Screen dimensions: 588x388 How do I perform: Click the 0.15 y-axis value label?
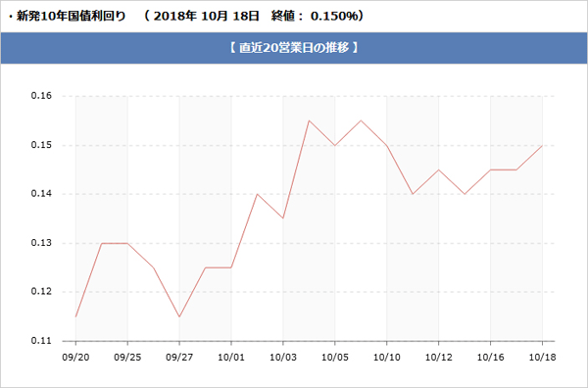coord(41,145)
